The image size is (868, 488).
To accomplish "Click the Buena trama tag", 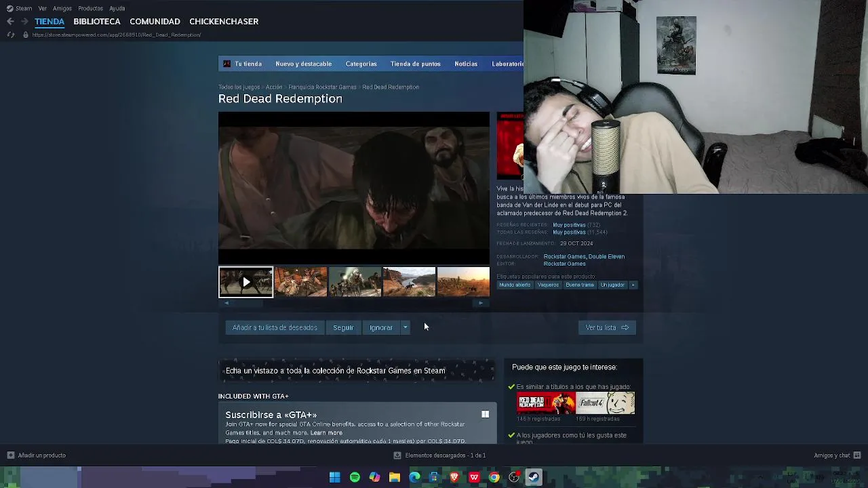I will click(580, 285).
